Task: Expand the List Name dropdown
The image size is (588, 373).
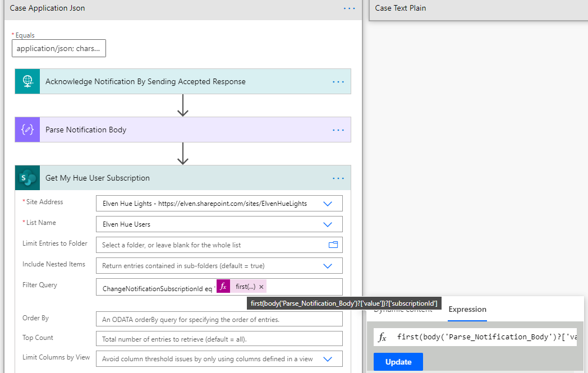Action: tap(328, 224)
